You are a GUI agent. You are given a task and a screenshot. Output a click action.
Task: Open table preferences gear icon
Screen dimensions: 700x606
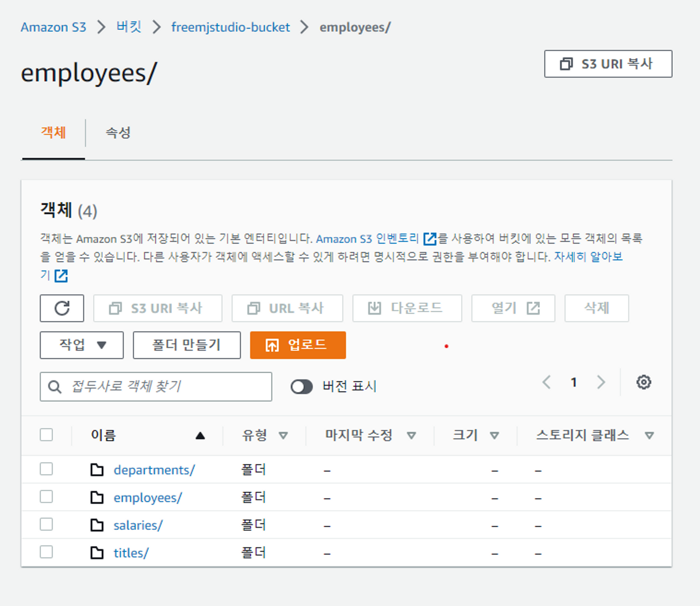[643, 382]
